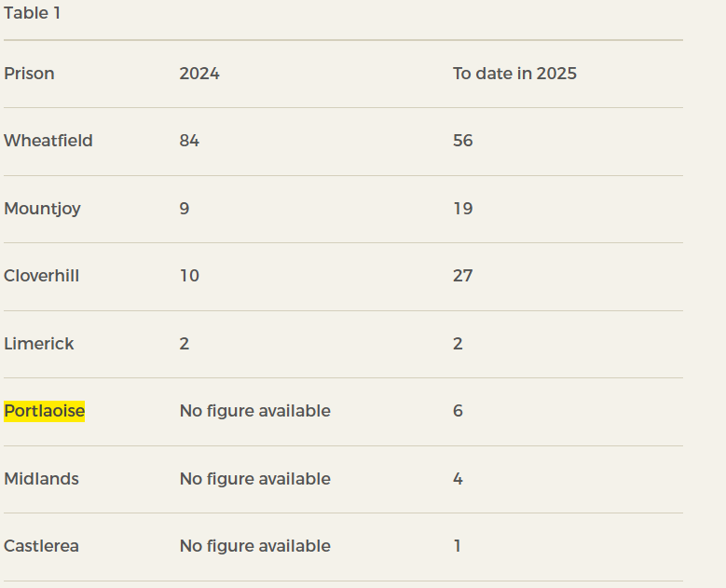
Task: Select Cloverhill's 2024 value 10
Action: point(189,276)
